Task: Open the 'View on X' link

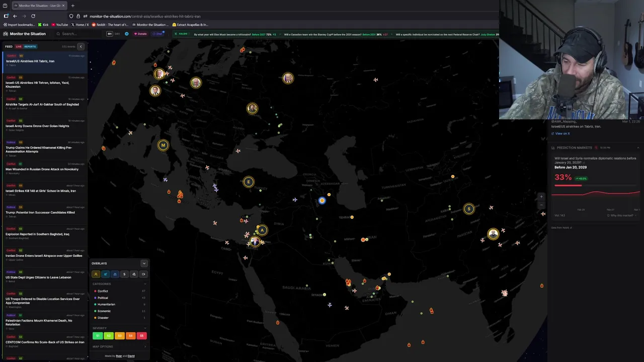Action: (561, 134)
